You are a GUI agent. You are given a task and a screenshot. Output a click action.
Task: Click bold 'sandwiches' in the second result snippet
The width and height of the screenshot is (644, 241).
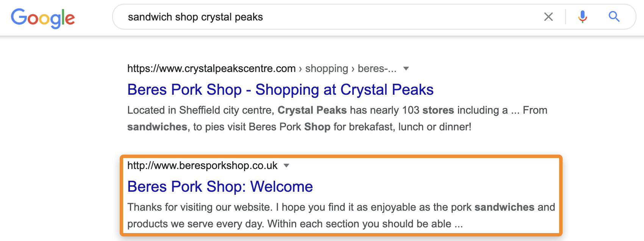pyautogui.click(x=504, y=207)
